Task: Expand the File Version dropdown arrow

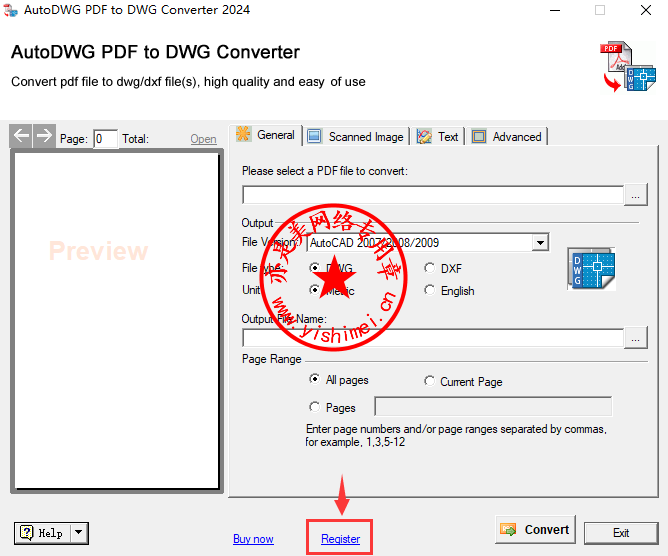Action: point(540,243)
